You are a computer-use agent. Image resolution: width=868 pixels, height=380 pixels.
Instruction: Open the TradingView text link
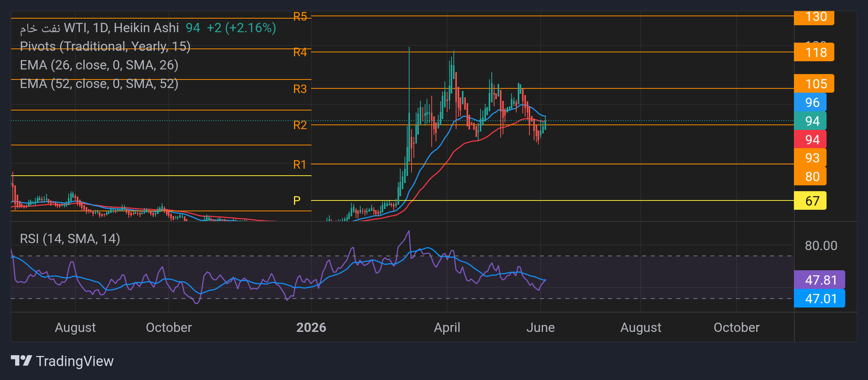(75, 361)
